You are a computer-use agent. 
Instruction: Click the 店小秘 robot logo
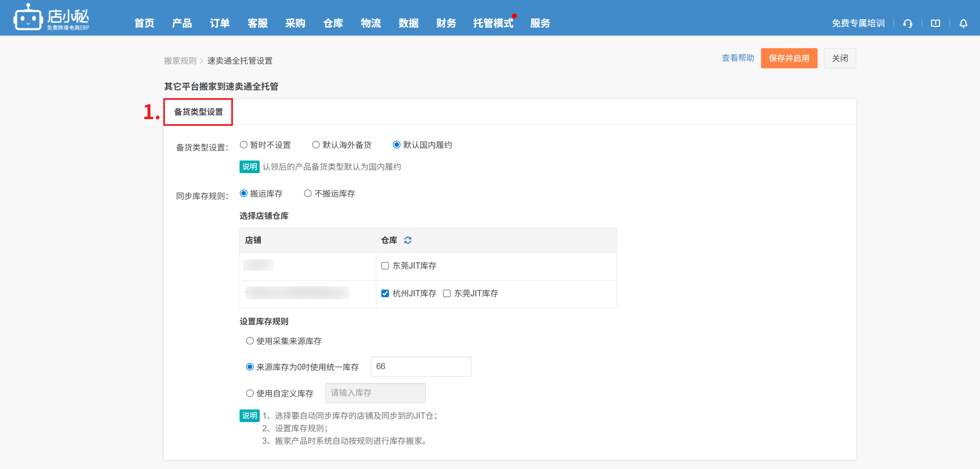(x=28, y=18)
